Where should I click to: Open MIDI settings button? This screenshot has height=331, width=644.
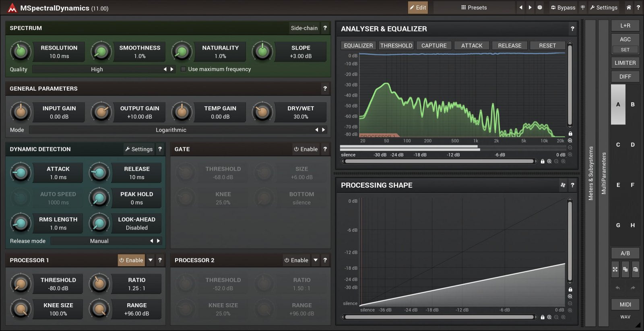pyautogui.click(x=625, y=304)
